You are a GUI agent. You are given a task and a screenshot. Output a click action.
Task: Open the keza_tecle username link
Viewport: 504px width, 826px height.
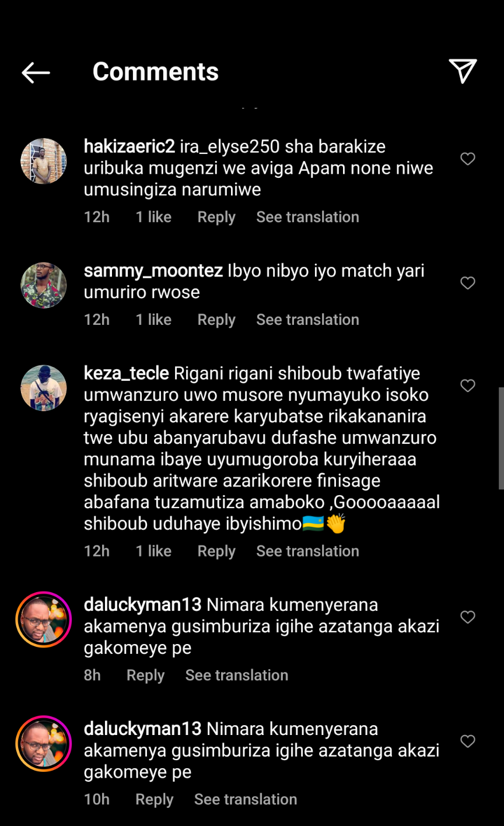(126, 373)
